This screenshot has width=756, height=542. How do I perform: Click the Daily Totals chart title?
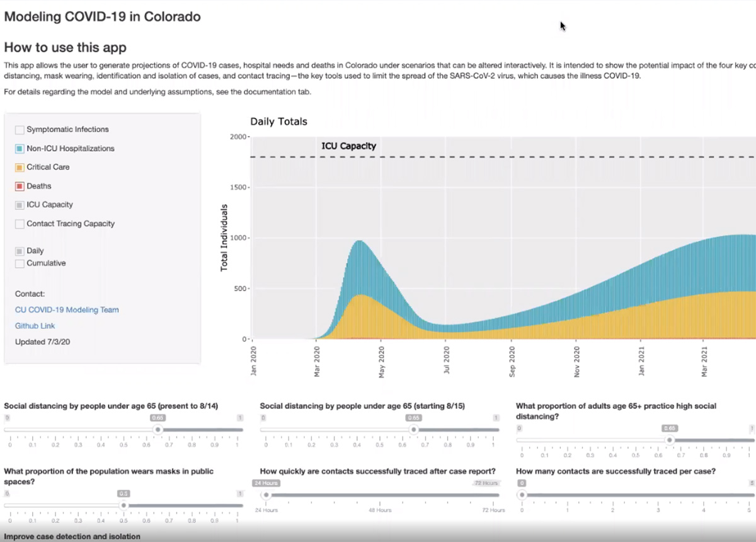pos(278,122)
